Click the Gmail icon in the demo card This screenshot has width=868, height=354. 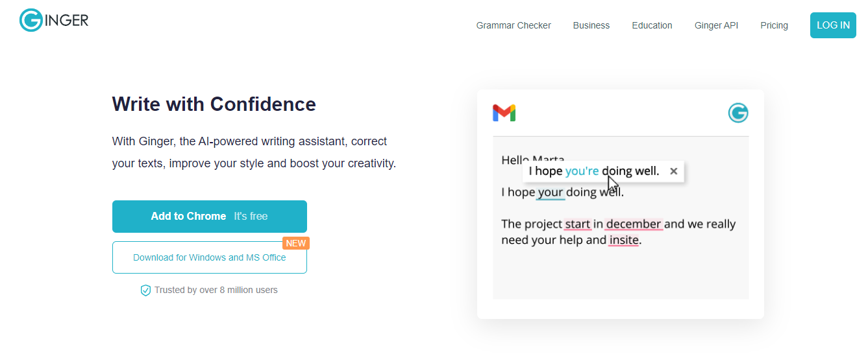(504, 113)
